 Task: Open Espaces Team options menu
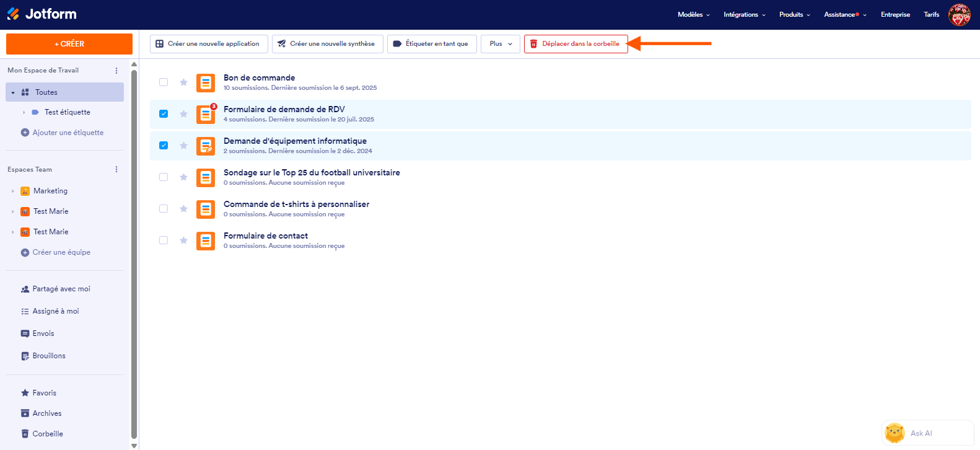116,169
